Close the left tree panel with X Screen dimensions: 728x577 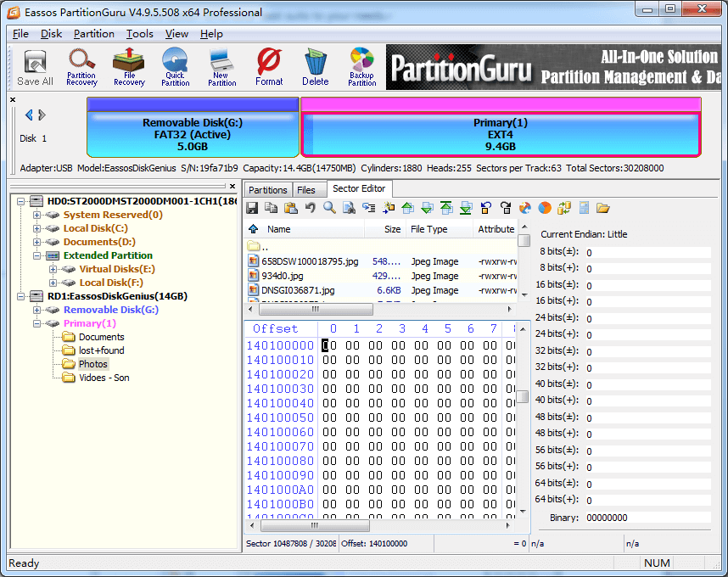pyautogui.click(x=232, y=186)
